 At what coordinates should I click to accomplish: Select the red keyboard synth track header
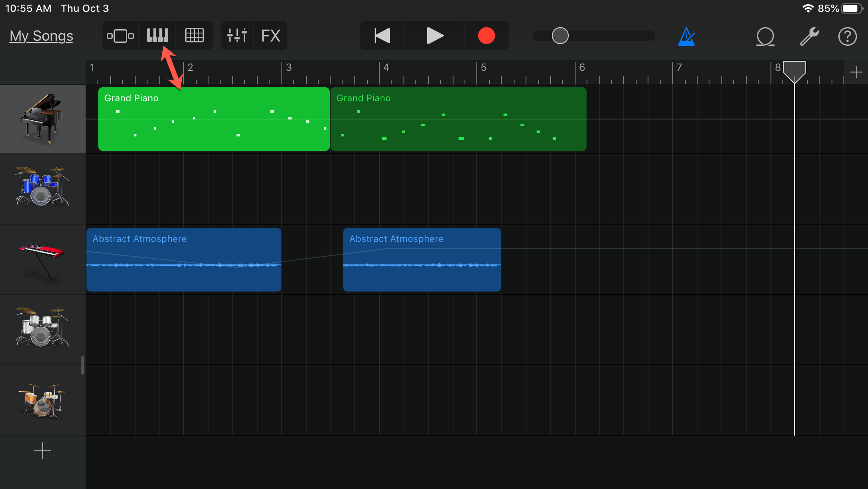42,259
